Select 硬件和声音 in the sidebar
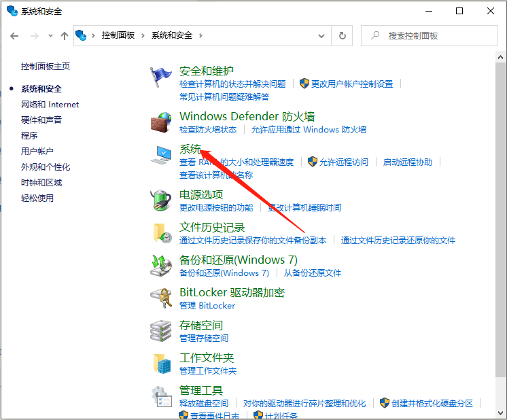Screen dimensions: 507x420 pos(41,120)
